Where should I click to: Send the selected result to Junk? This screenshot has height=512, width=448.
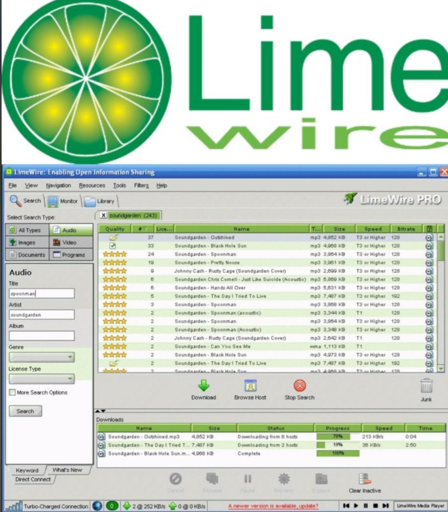click(426, 386)
